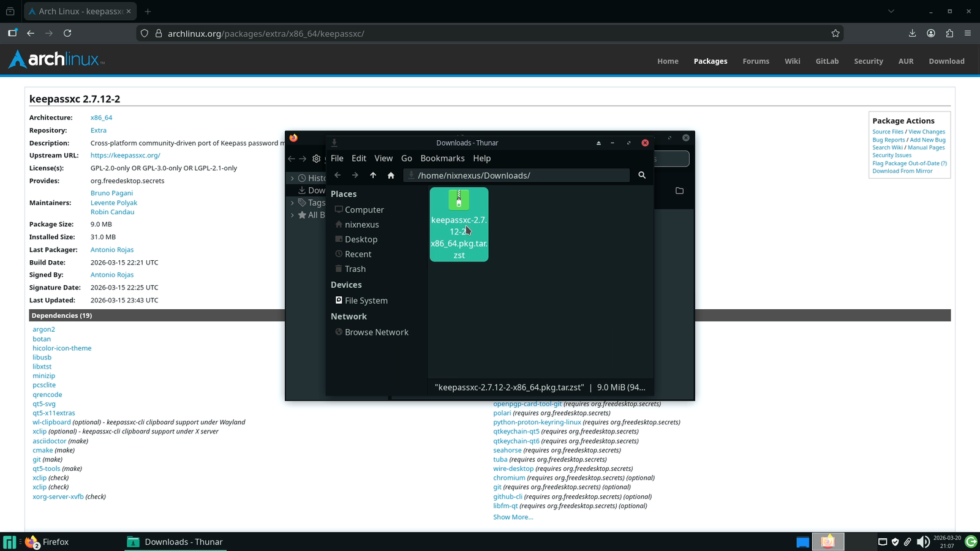Click Browse Network in sidebar
The image size is (980, 551).
coord(376,332)
